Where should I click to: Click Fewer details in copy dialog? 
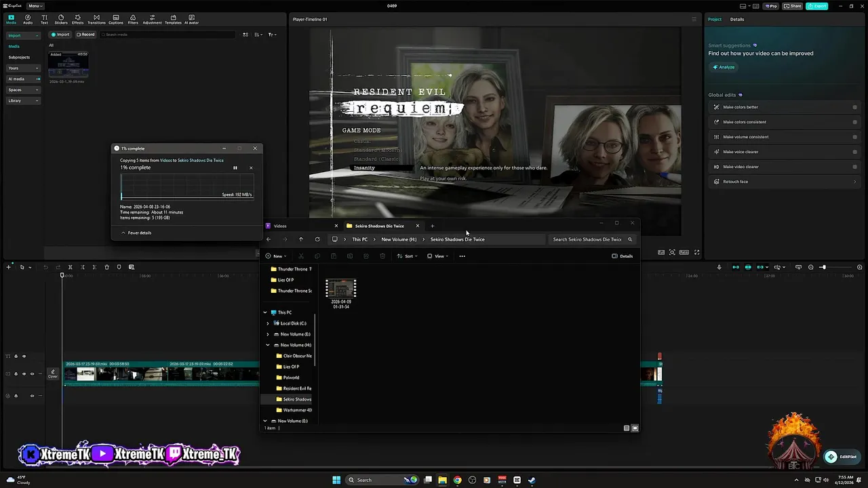point(136,232)
